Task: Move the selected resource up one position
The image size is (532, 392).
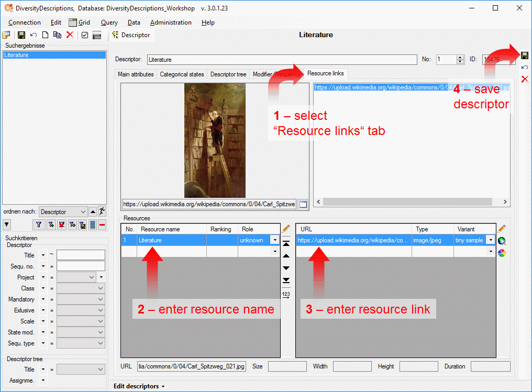Action: (286, 256)
